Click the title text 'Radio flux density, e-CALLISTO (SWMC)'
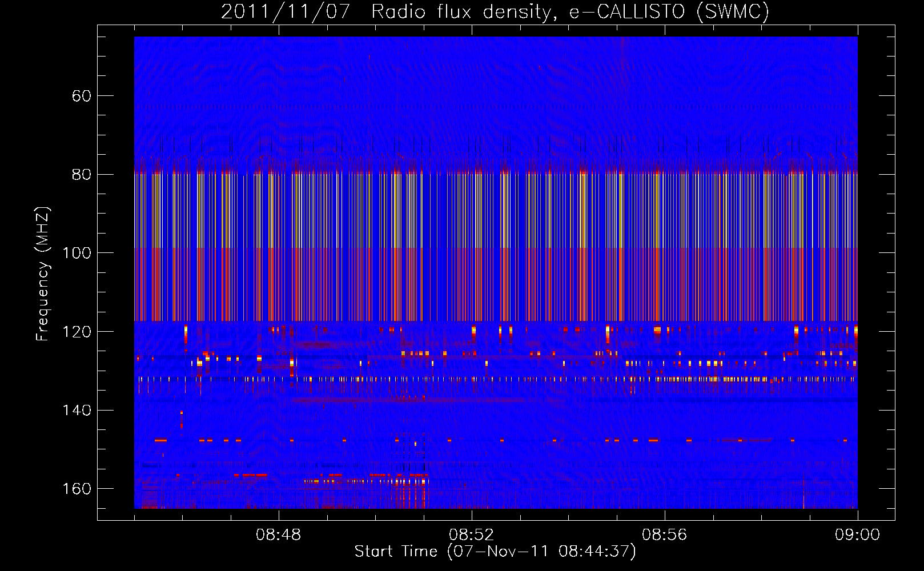 click(x=571, y=12)
